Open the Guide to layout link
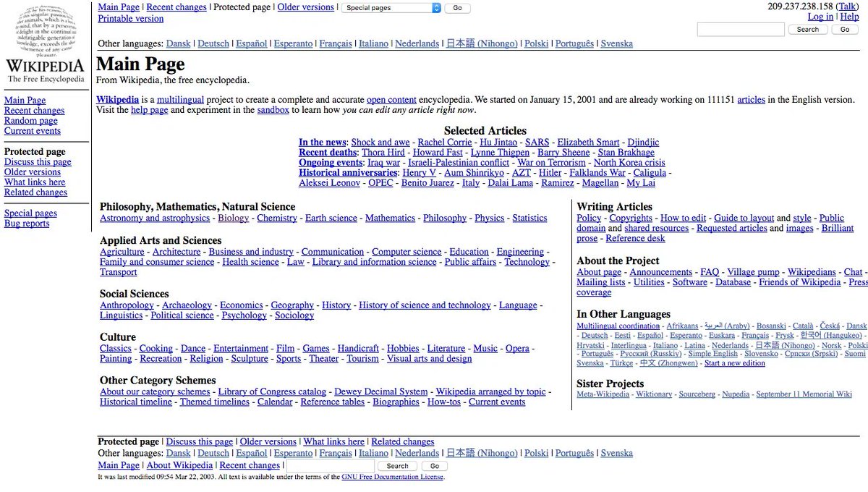Viewport: 868px width, 492px height. pos(744,218)
